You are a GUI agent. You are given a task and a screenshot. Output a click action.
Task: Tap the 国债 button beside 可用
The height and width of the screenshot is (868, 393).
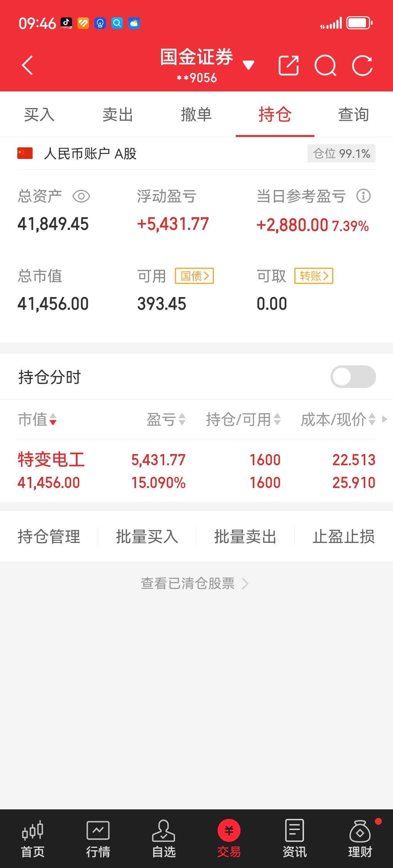pos(195,276)
